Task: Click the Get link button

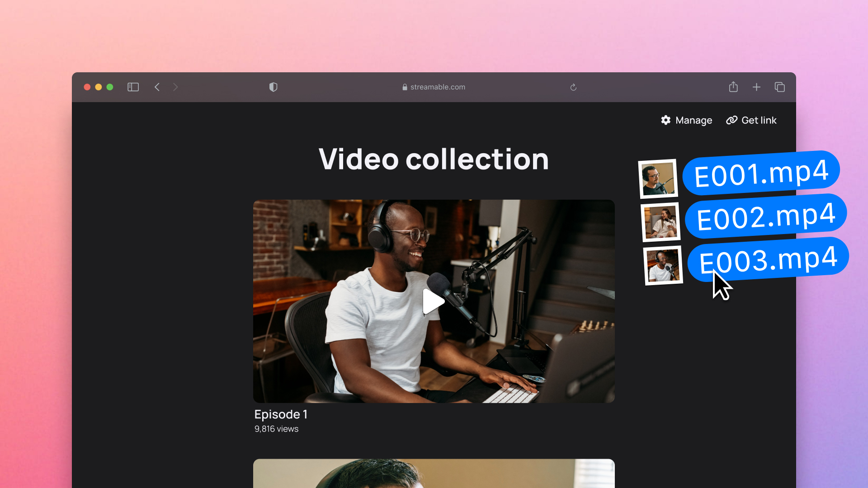Action: pyautogui.click(x=751, y=120)
